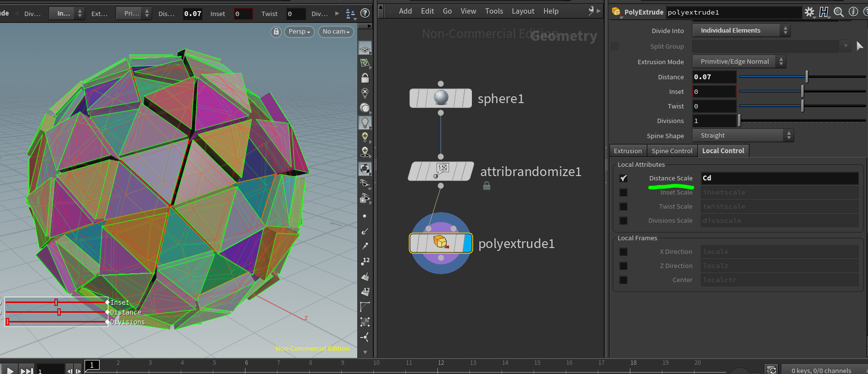The height and width of the screenshot is (374, 868).
Task: Click the Houdini H help icon in the parameter pane
Action: click(824, 12)
